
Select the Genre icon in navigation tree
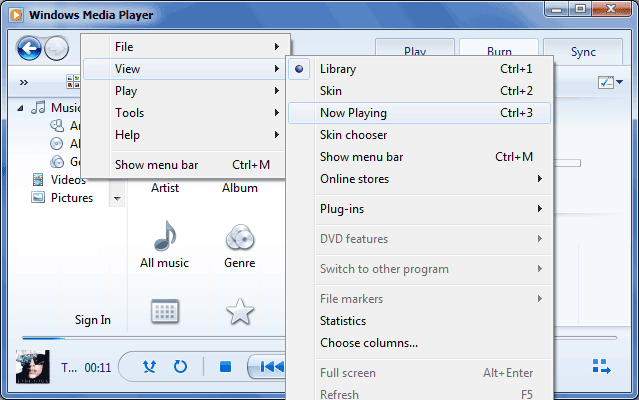(57, 161)
